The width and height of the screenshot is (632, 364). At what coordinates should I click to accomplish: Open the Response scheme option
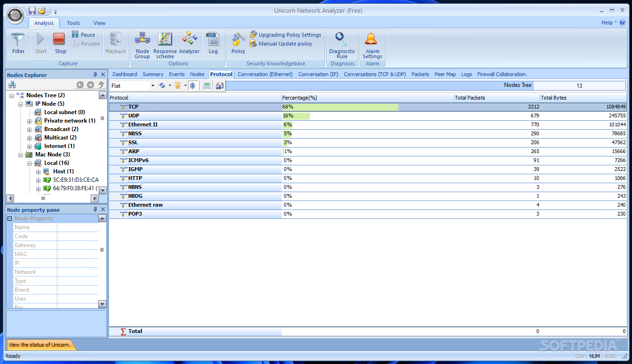[x=165, y=46]
